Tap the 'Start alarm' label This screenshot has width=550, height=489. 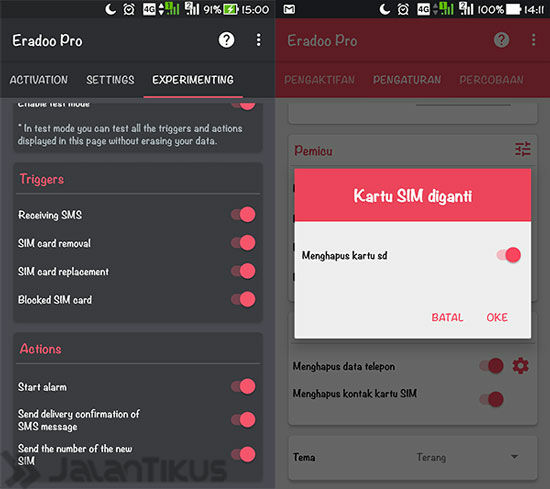pos(42,387)
